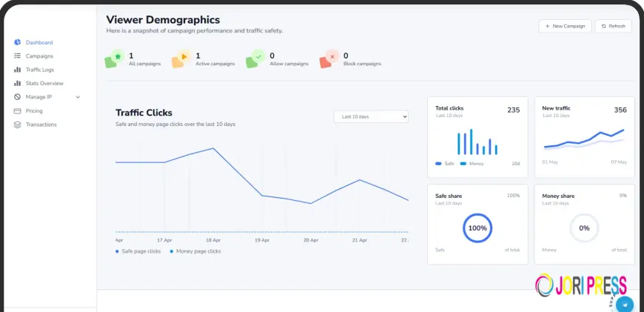Click the Safe share card title

(449, 196)
